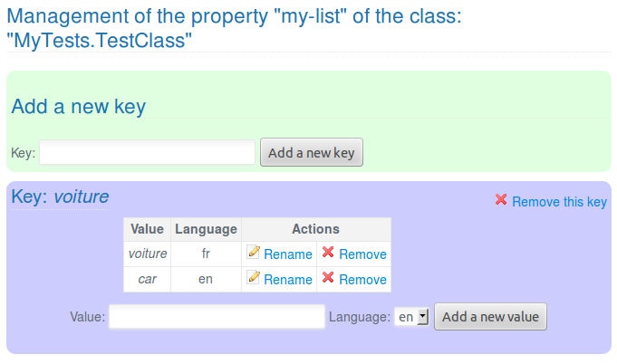Select the voiture value cell in the table
Viewport: 617px width, 364px height.
click(147, 254)
